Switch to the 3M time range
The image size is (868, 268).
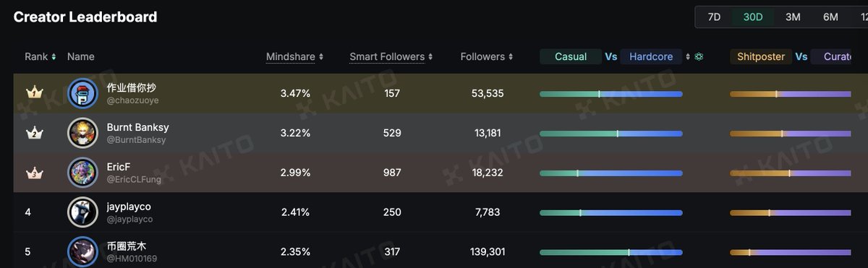click(x=793, y=17)
